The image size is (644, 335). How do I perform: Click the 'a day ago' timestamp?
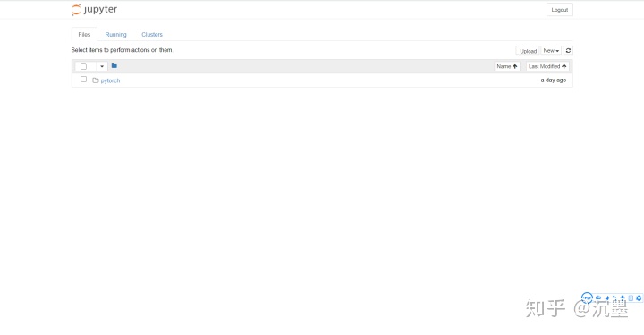[554, 80]
